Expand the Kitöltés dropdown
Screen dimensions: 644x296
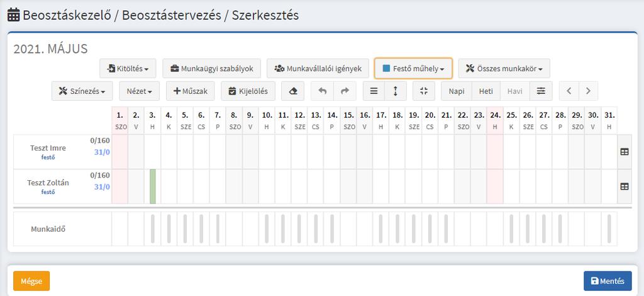[x=128, y=69]
